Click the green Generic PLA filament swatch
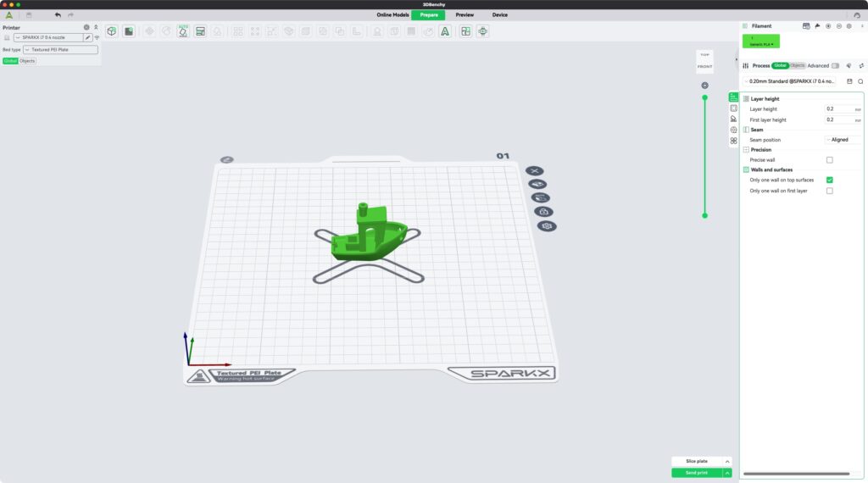Viewport: 868px width, 483px height. click(760, 41)
